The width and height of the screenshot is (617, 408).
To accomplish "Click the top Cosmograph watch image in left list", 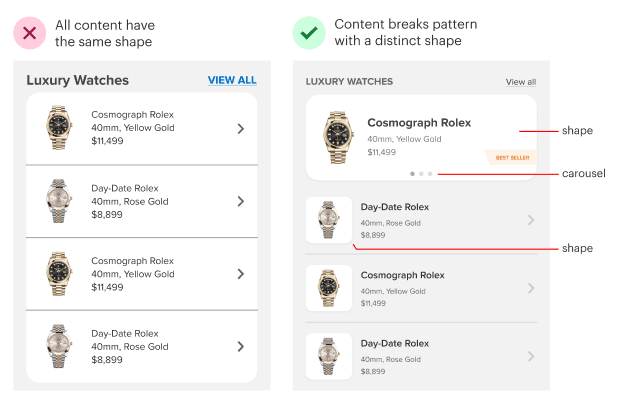I will [x=59, y=127].
